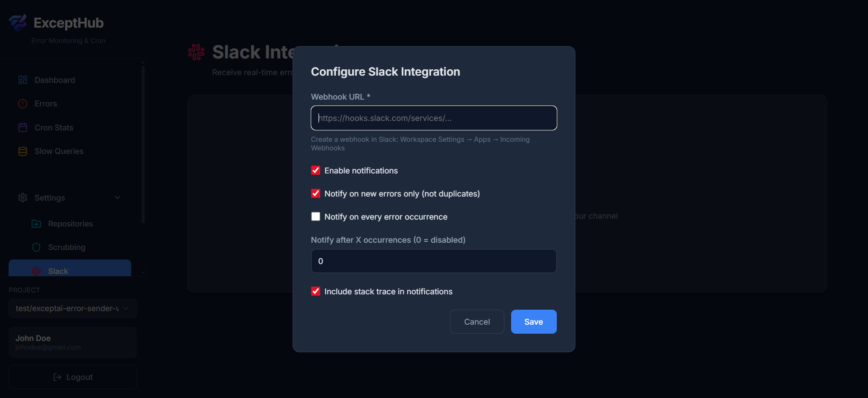The height and width of the screenshot is (398, 868).
Task: Collapse the Settings section chevron
Action: point(118,198)
